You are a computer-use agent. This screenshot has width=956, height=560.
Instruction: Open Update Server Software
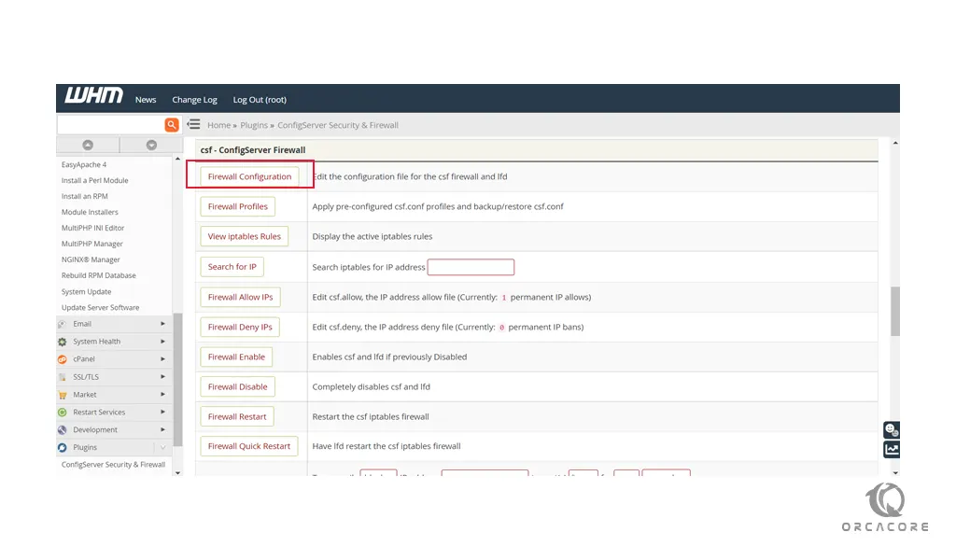point(100,308)
